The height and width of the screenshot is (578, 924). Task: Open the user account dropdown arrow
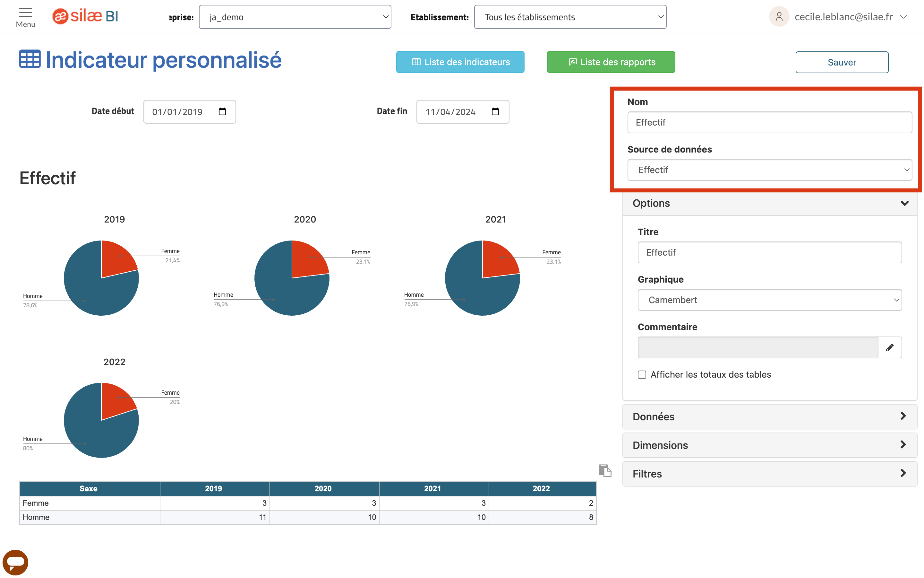(x=903, y=17)
